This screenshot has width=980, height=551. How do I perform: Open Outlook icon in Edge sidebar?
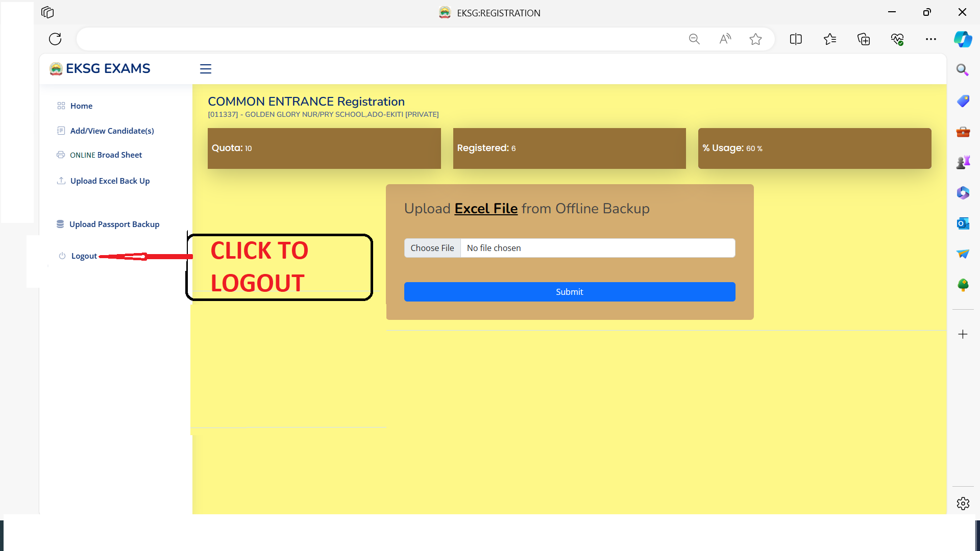click(x=963, y=223)
